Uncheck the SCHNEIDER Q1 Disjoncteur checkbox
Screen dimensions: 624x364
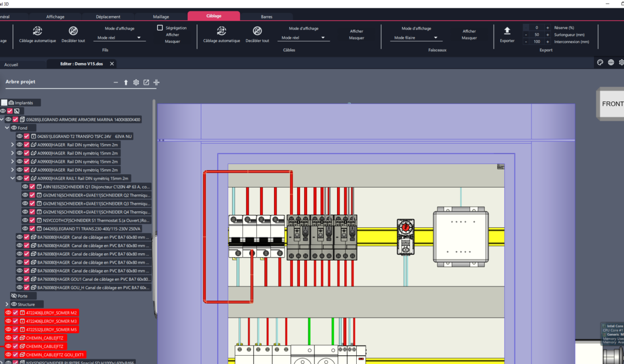pos(32,187)
